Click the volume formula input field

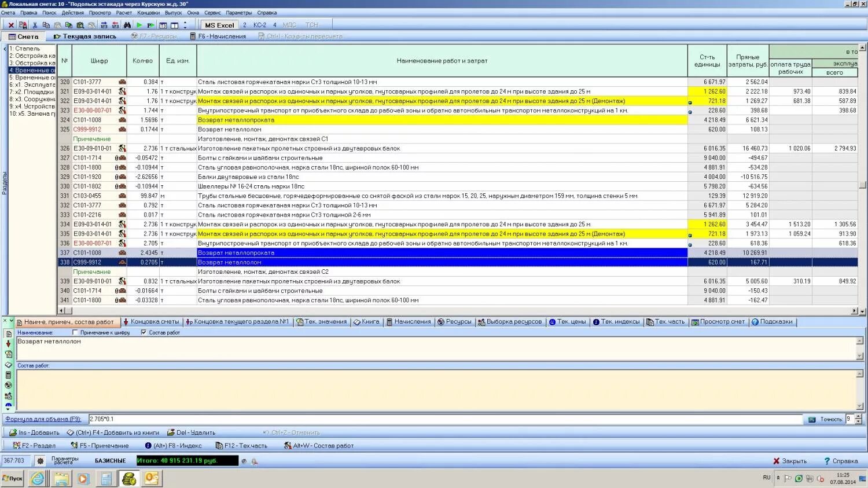tap(446, 419)
